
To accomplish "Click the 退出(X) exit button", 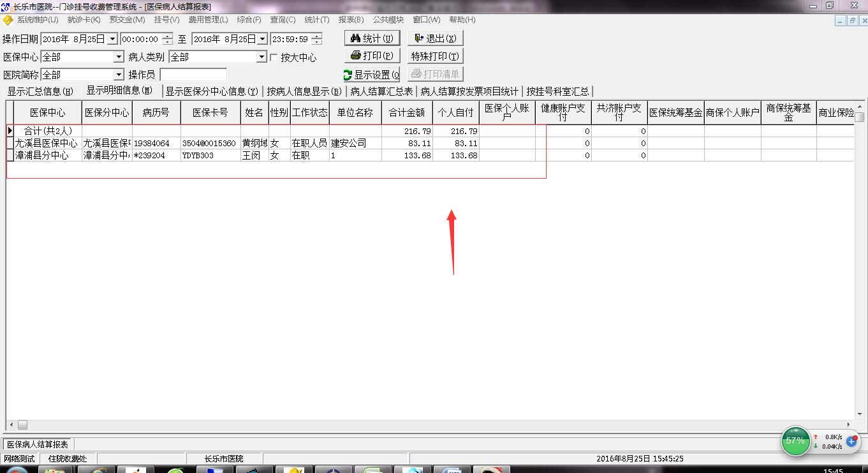I will point(435,38).
